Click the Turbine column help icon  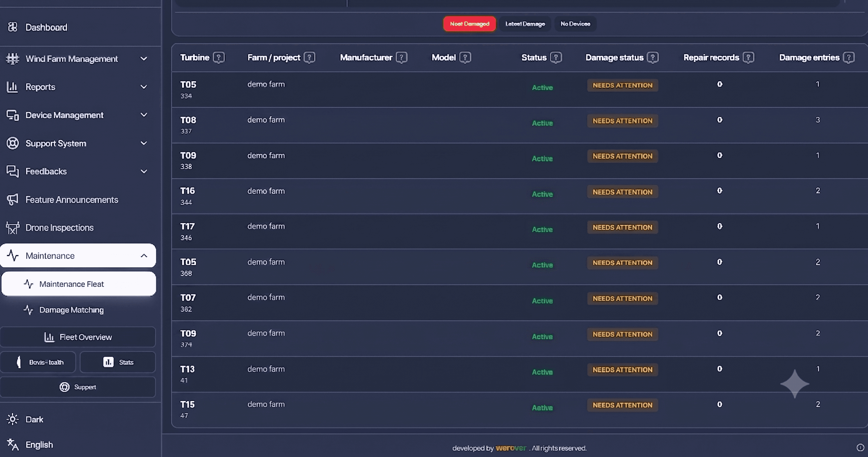(x=219, y=58)
